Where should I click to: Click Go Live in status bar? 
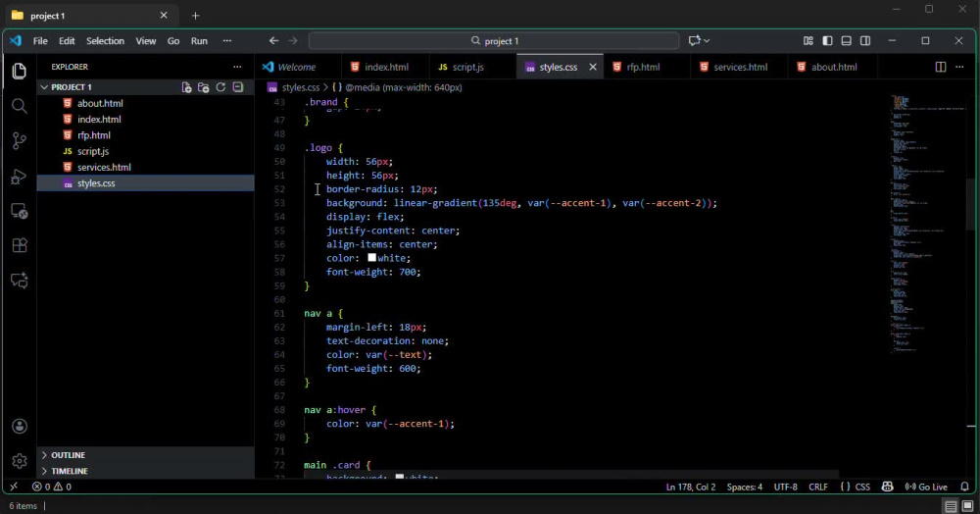926,487
